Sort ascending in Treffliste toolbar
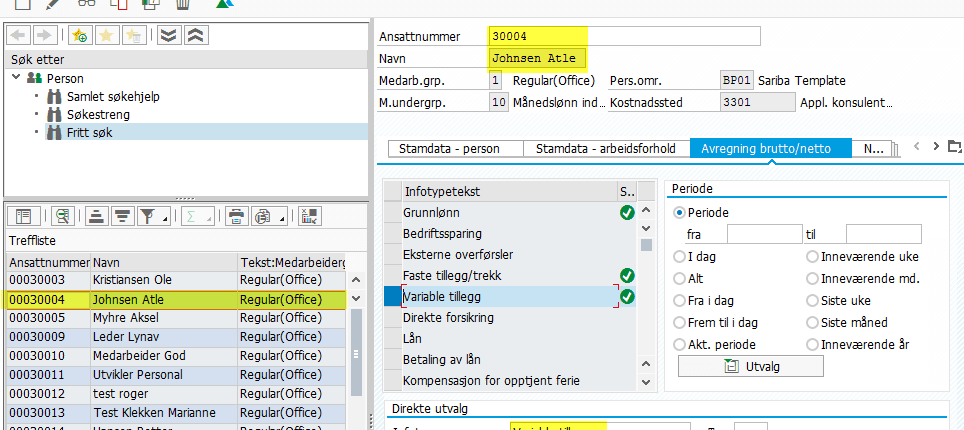964x430 pixels. click(96, 216)
